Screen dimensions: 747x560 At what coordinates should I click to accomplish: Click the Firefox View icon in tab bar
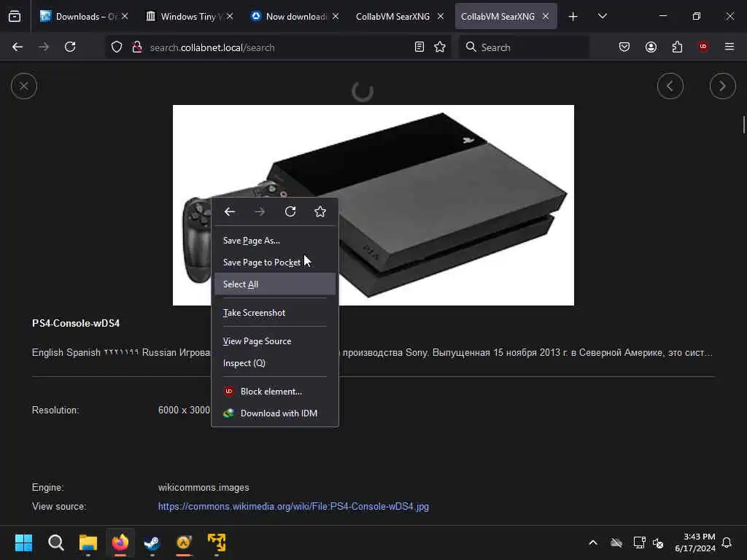(15, 16)
